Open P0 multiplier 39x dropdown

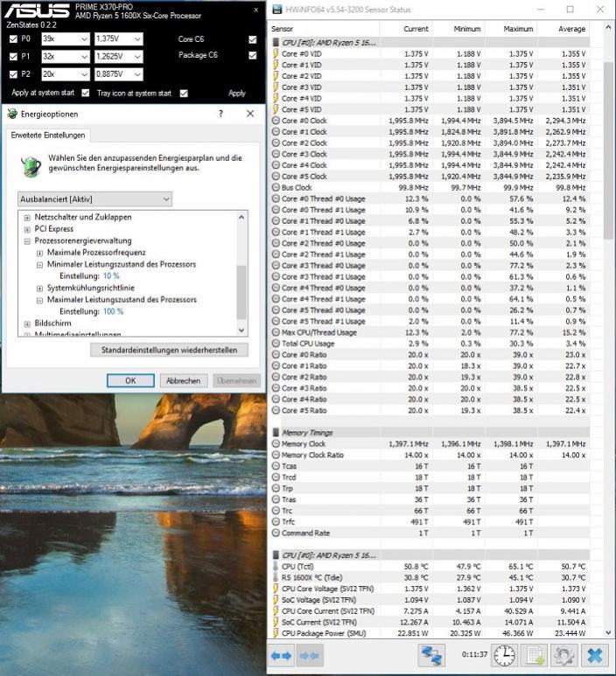tap(66, 39)
